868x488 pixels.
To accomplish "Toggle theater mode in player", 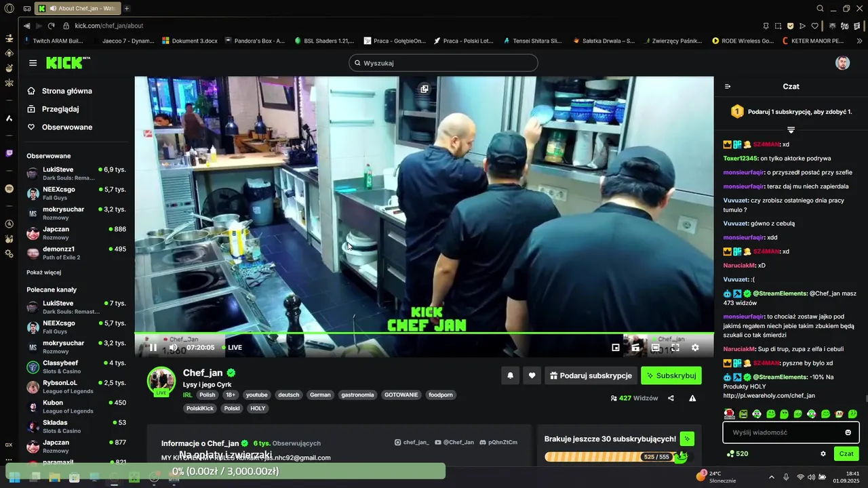I will [x=656, y=348].
